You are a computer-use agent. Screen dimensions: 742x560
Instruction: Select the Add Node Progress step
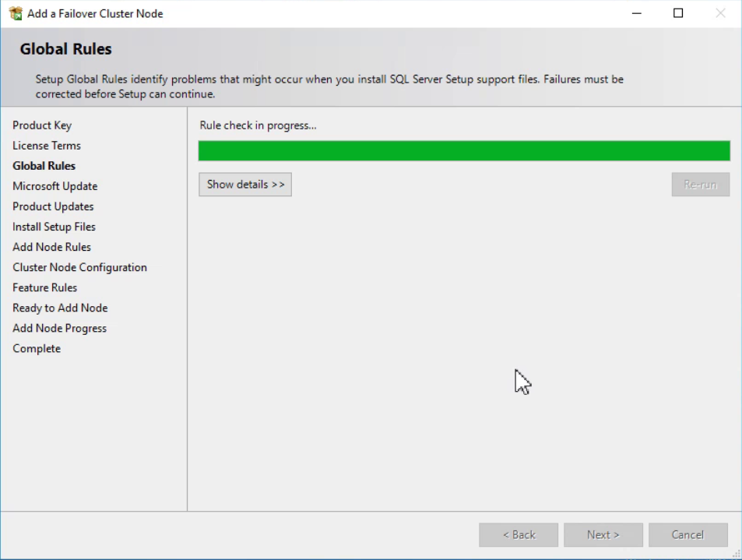[60, 329]
